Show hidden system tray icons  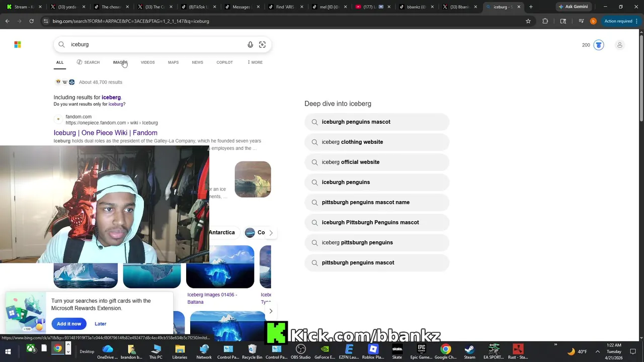(598, 351)
